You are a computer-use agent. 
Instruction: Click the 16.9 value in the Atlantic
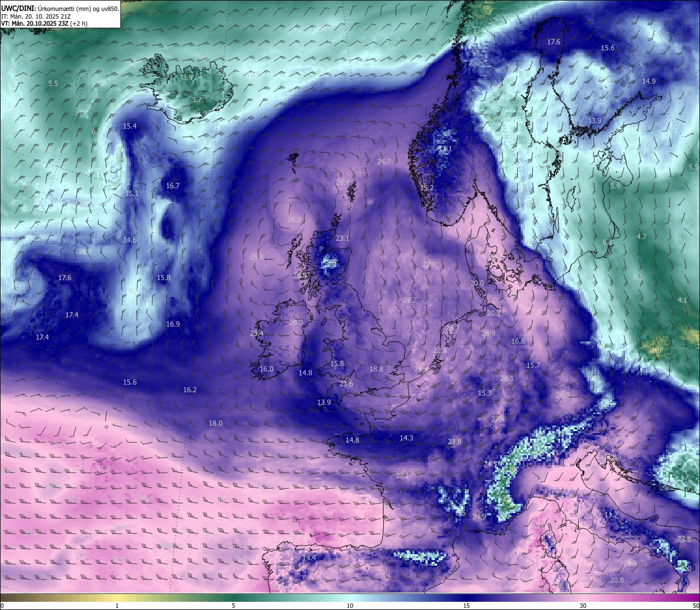(x=173, y=324)
